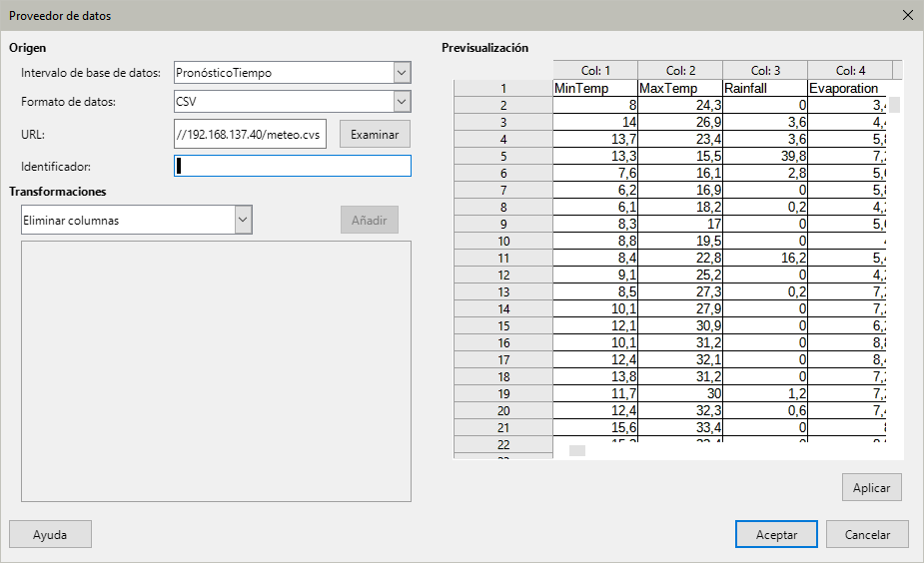Close the Proveedor de datos dialog

tap(907, 15)
